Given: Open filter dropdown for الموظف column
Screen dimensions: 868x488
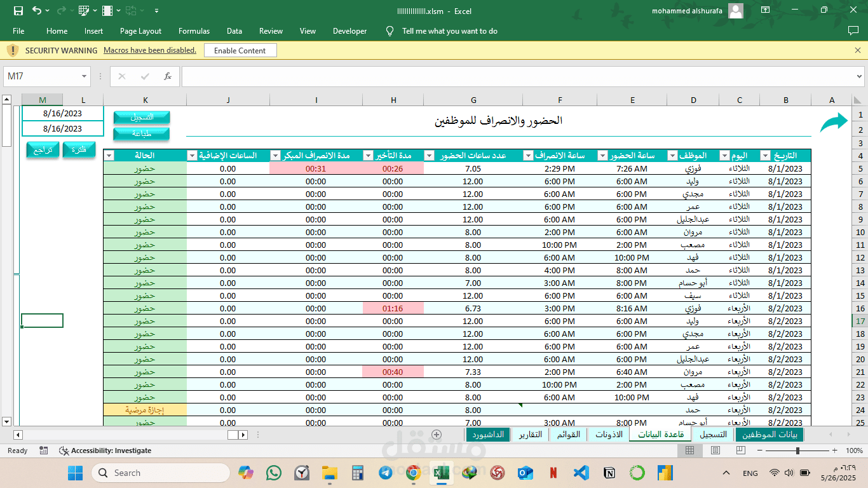Looking at the screenshot, I should pyautogui.click(x=672, y=156).
